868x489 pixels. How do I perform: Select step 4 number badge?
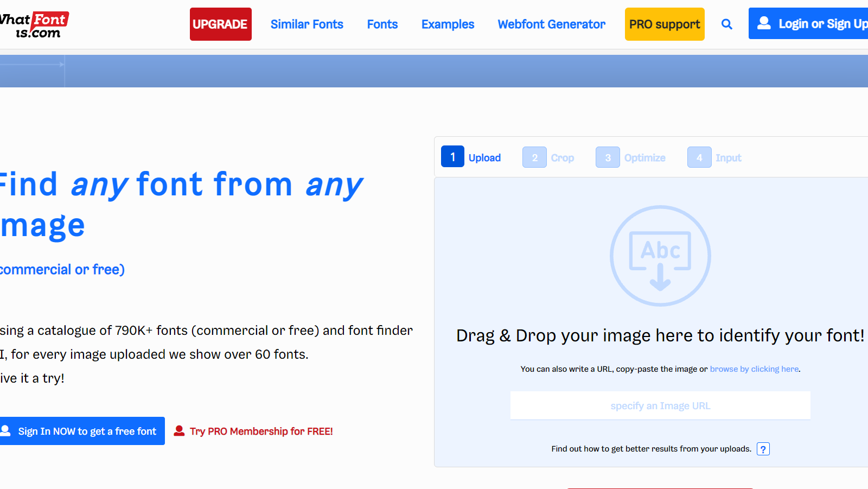coord(699,157)
